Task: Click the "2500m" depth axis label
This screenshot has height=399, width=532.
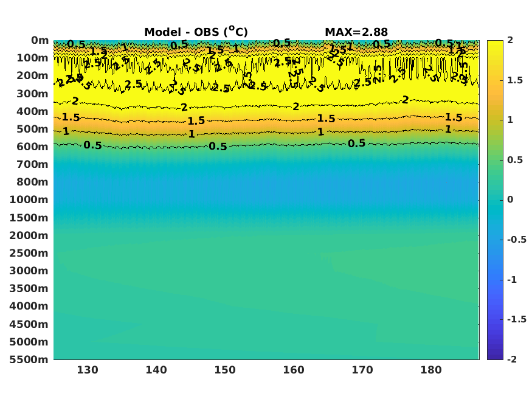Action: coord(29,253)
